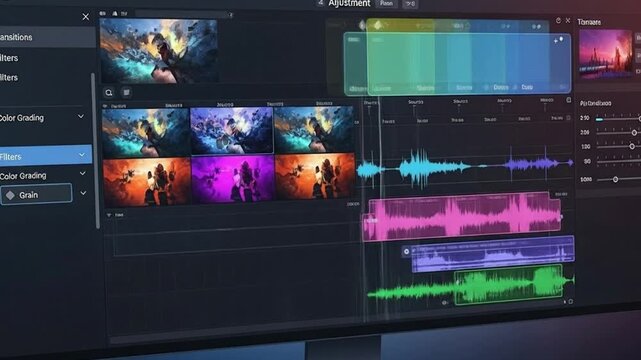Click the second button right of Adjustment title
This screenshot has height=360, width=641.
tap(410, 4)
